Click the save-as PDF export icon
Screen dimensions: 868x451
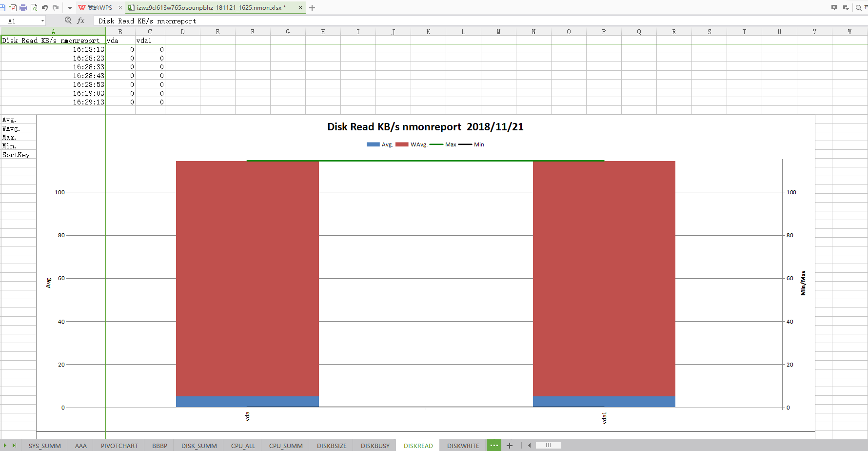click(x=13, y=8)
